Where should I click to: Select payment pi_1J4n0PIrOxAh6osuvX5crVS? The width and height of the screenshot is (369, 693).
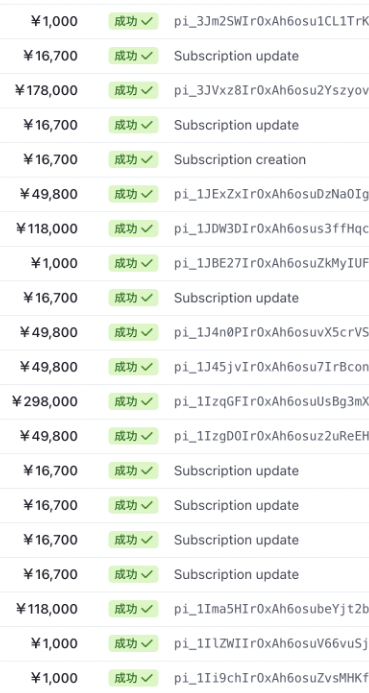pos(271,332)
